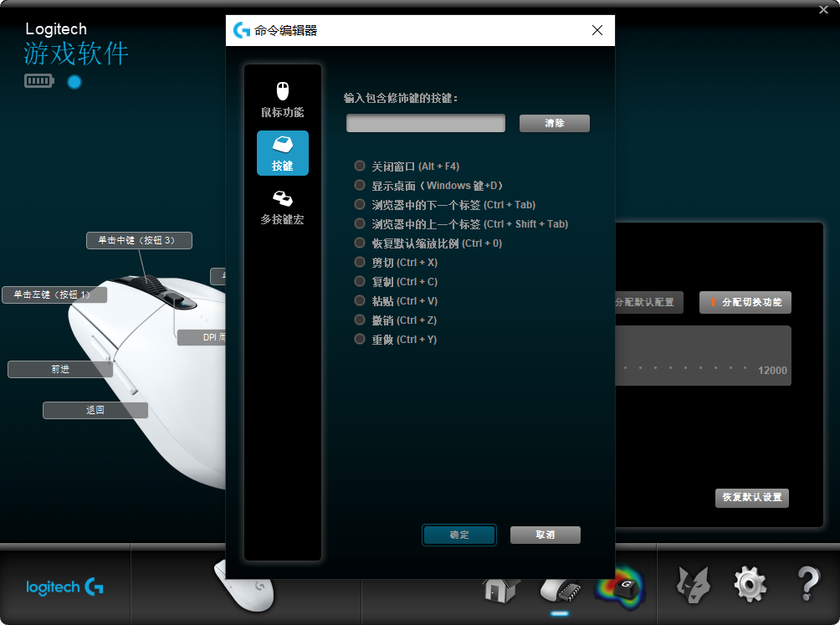Viewport: 840px width, 625px height.
Task: Open the key heatmap icon
Action: 621,588
